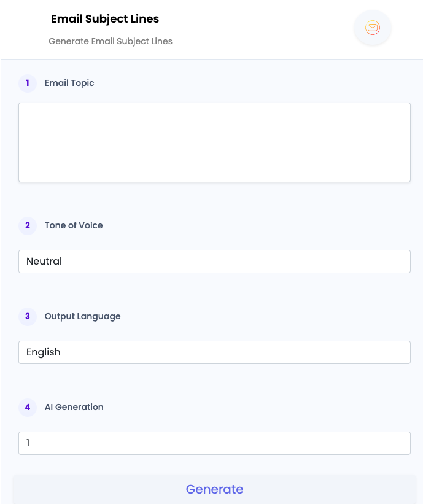423x504 pixels.
Task: Change the language from English
Action: (x=214, y=352)
